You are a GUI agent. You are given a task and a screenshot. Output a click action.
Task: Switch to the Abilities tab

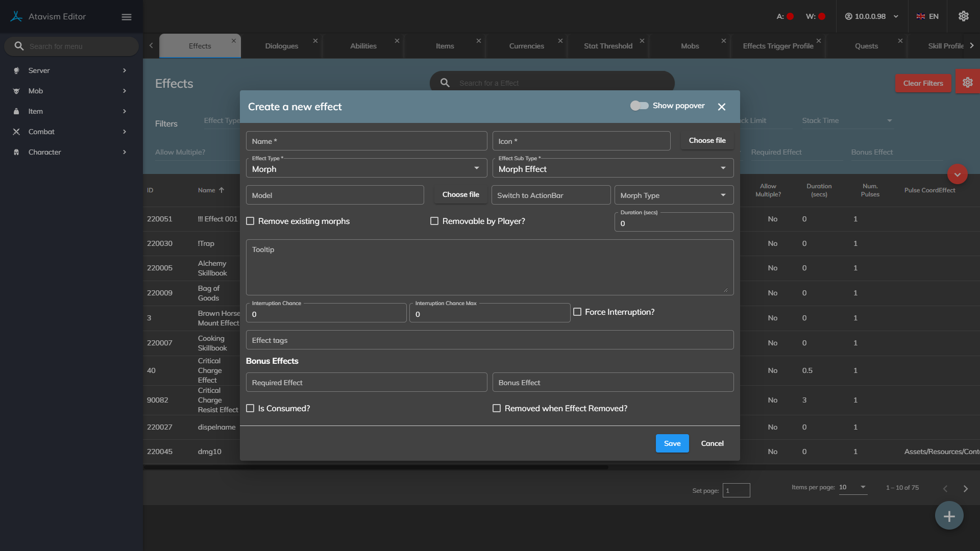363,46
